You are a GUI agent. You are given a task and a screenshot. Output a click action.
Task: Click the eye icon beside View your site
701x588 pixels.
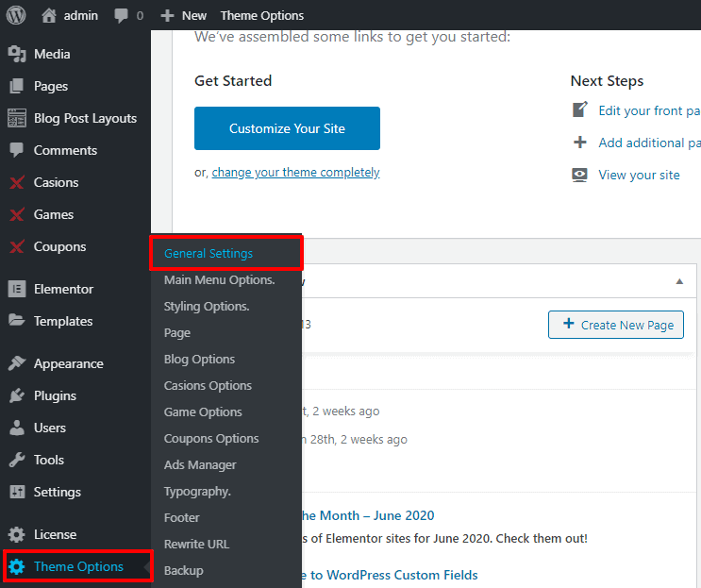[580, 175]
